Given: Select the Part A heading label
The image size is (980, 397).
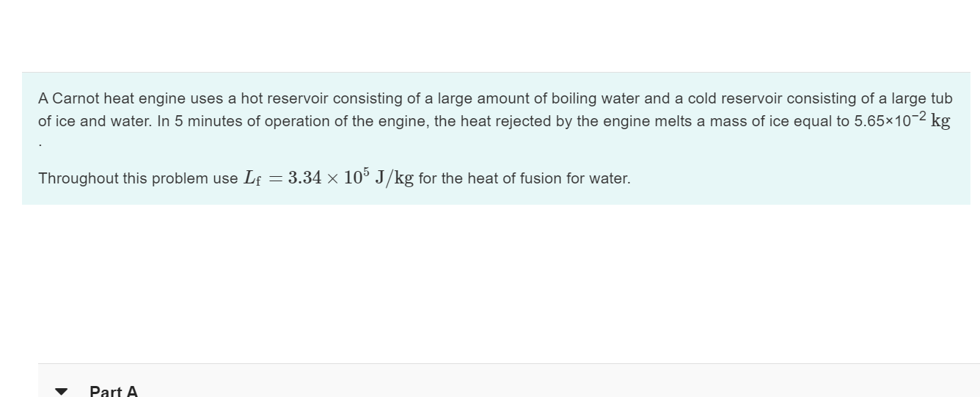Looking at the screenshot, I should point(114,391).
